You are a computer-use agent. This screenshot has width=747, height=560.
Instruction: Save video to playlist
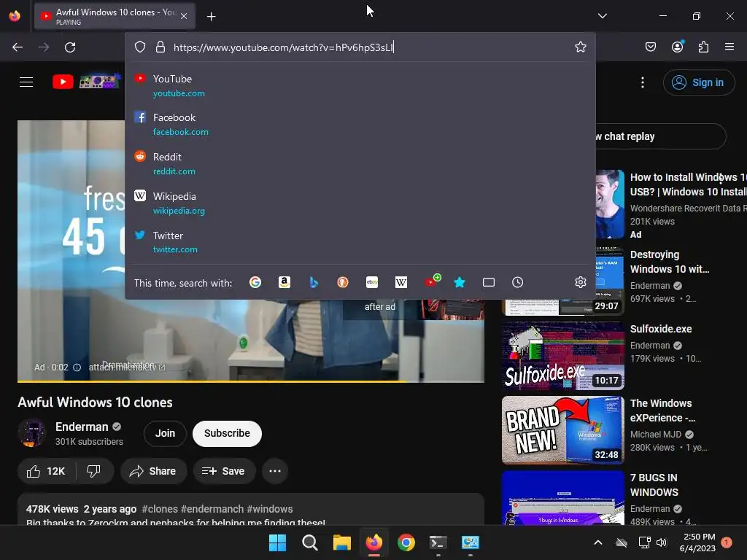pyautogui.click(x=224, y=471)
